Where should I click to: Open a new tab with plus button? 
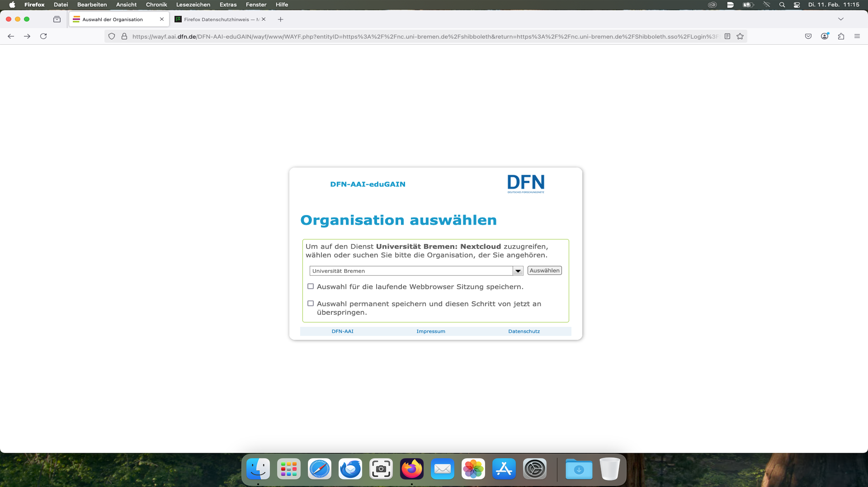point(280,19)
